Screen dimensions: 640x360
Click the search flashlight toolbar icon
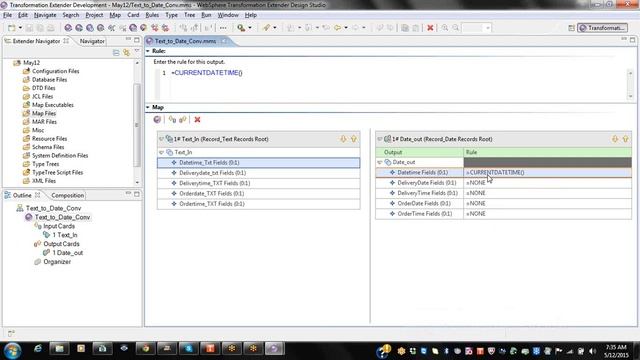point(241,28)
